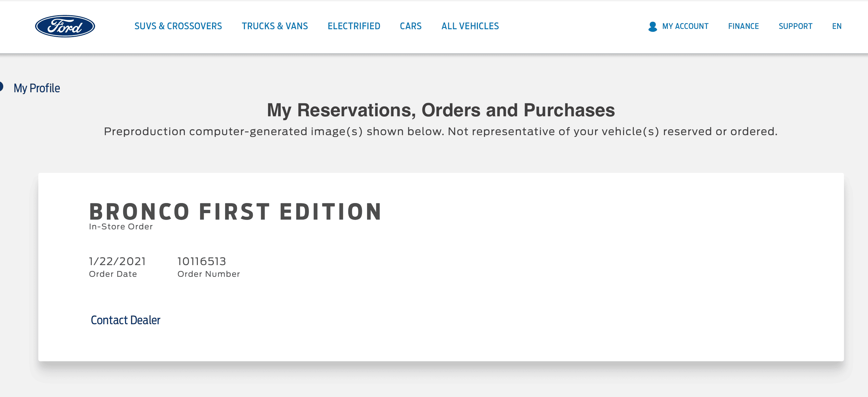
Task: Open SUVs & Crossovers menu
Action: click(x=178, y=26)
